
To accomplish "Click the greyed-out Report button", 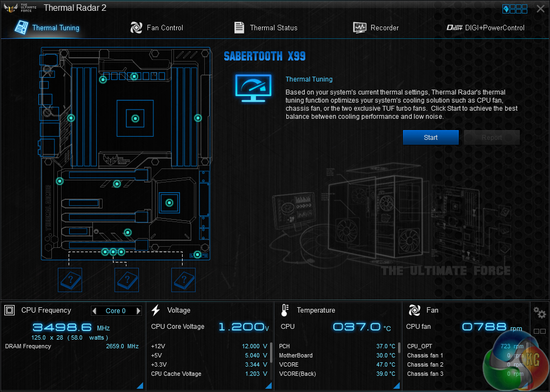I will 492,138.
